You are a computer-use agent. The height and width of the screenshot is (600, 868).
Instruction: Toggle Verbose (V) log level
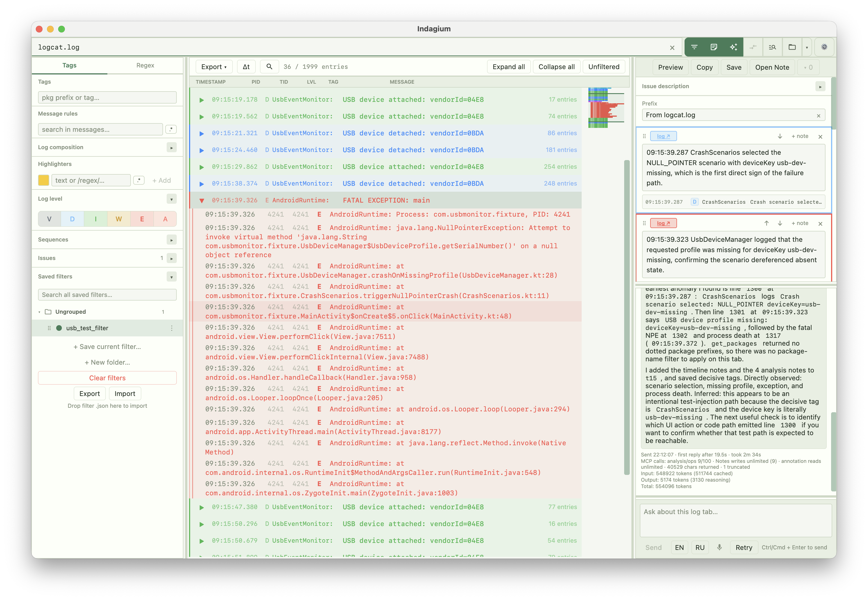pyautogui.click(x=49, y=219)
